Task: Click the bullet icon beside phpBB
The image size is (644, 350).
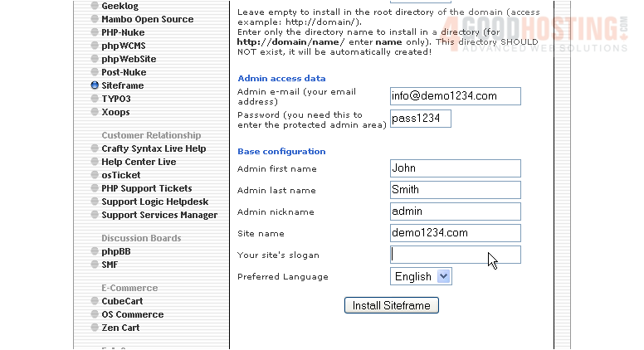Action: [x=95, y=251]
